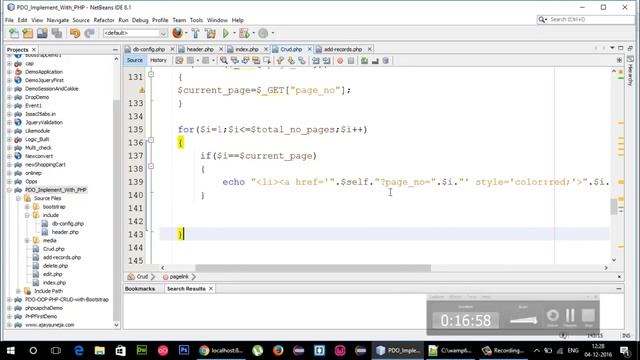The height and width of the screenshot is (360, 640).
Task: Switch to the add-records.php tab
Action: click(x=343, y=49)
